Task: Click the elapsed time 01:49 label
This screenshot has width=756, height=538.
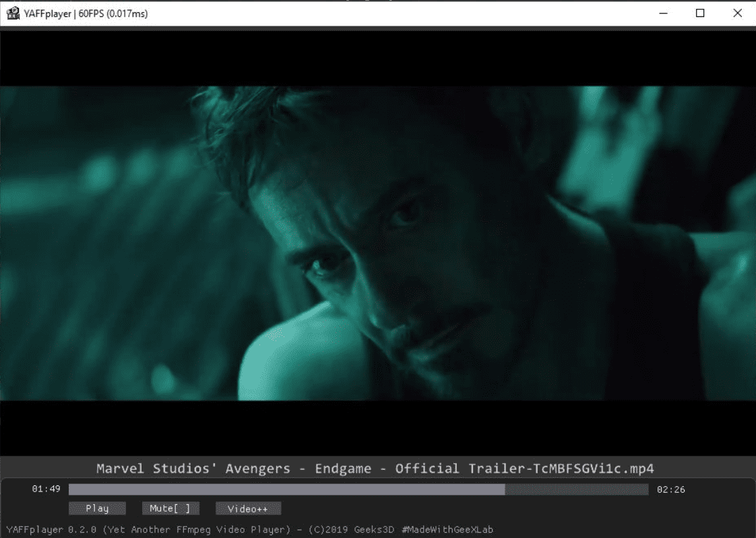Action: click(46, 489)
